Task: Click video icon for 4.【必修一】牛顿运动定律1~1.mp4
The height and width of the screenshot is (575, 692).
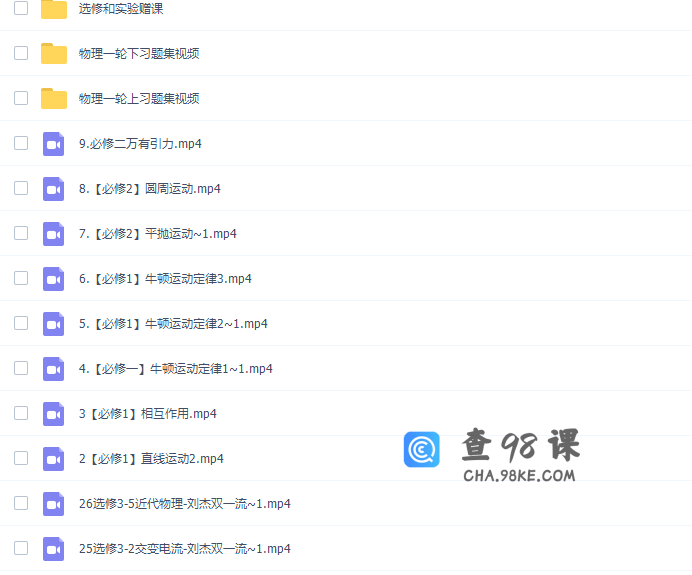Action: click(x=53, y=369)
